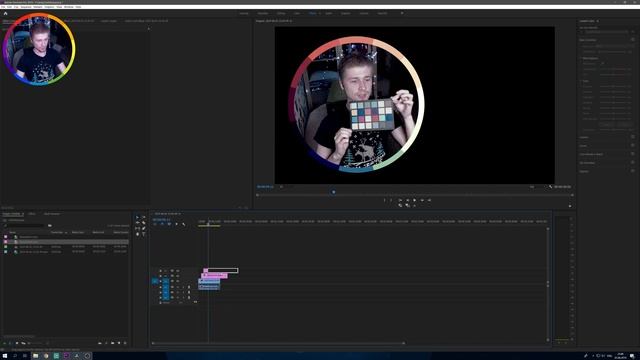Add marker in the timeline header

(176, 224)
